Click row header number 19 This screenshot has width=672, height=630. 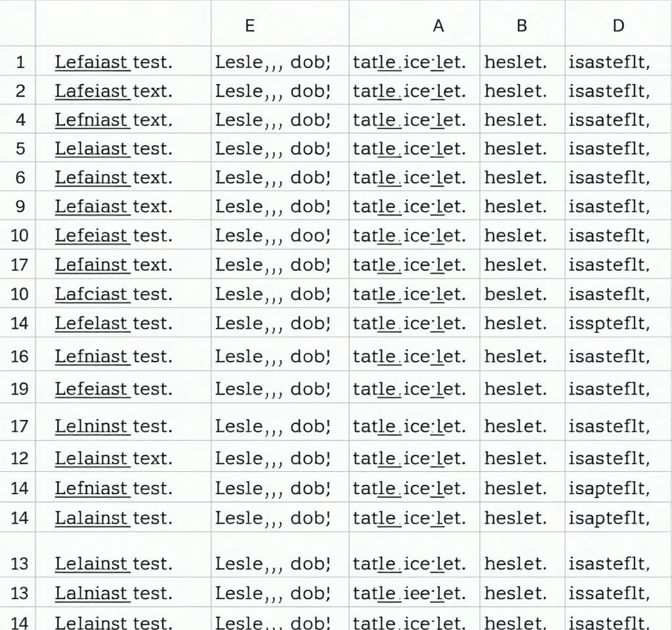20,388
